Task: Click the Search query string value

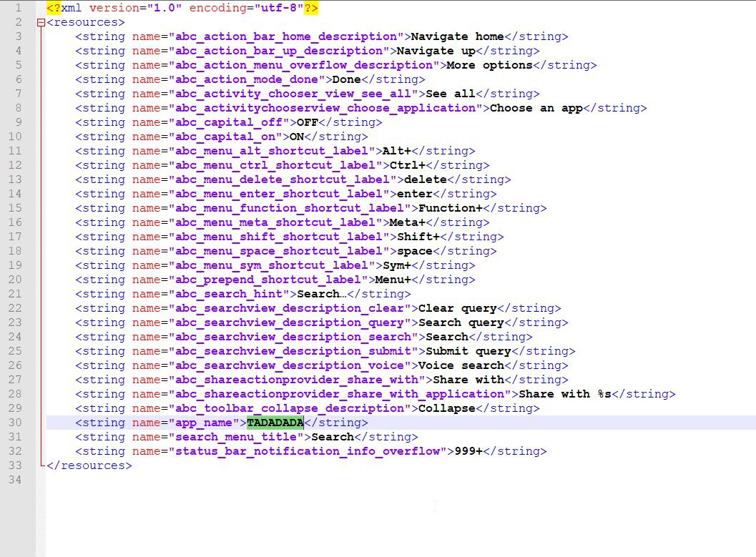Action: tap(461, 322)
